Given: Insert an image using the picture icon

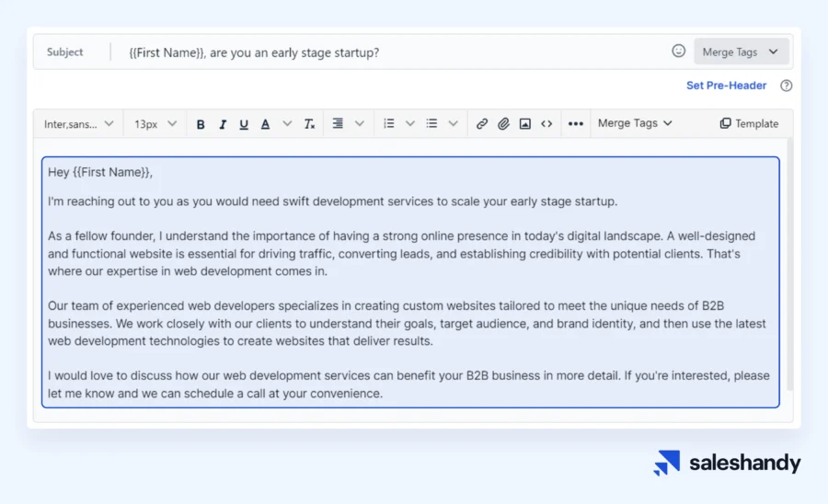Looking at the screenshot, I should tap(524, 124).
